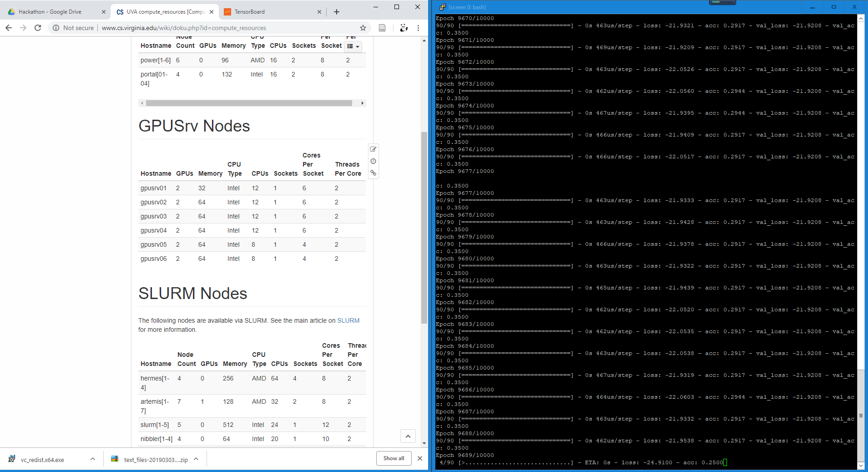Open downloaded text_files zip file
This screenshot has width=868, height=472.
click(x=156, y=460)
